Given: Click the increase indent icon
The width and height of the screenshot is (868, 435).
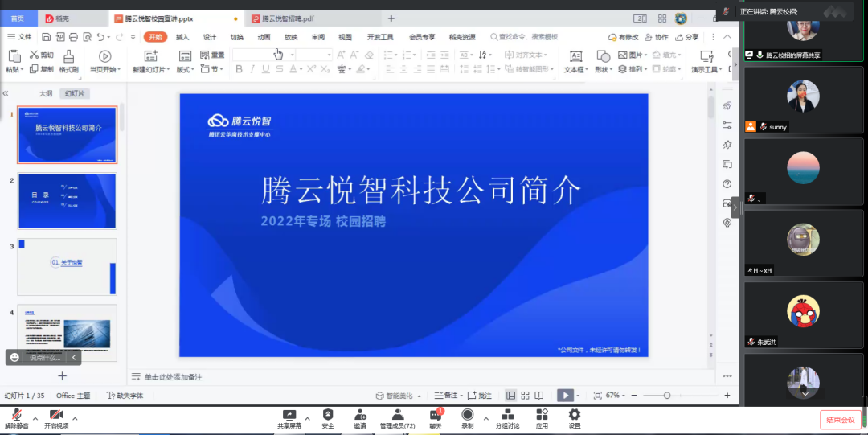Looking at the screenshot, I should 444,55.
